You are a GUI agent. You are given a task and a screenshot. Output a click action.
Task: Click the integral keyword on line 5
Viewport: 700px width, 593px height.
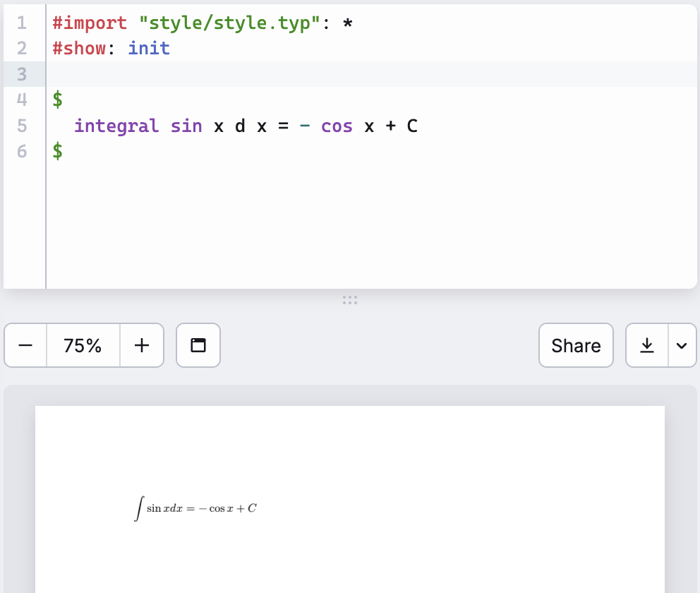(x=116, y=126)
